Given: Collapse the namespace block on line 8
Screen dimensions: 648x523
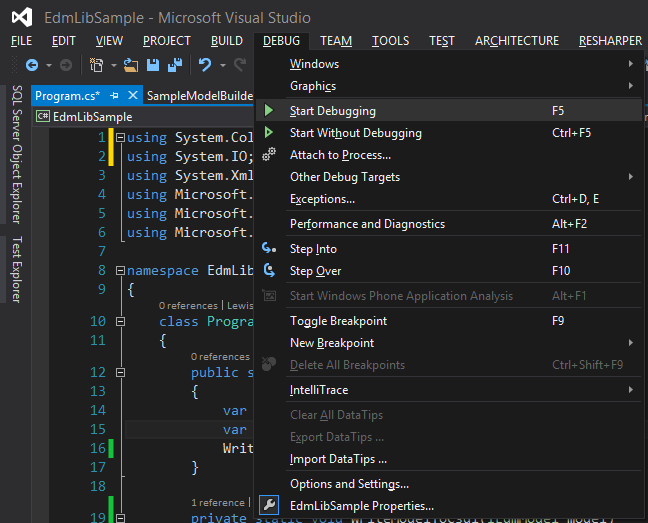Looking at the screenshot, I should (120, 271).
